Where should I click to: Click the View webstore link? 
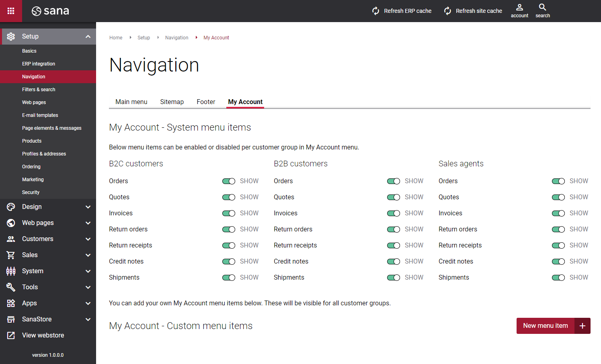click(x=43, y=335)
